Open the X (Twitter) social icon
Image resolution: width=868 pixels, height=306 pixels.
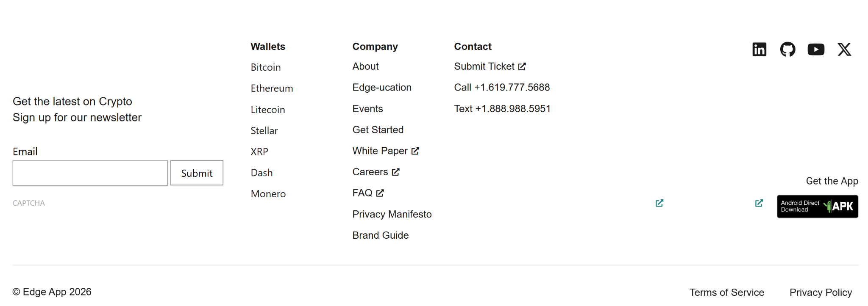[x=844, y=50]
